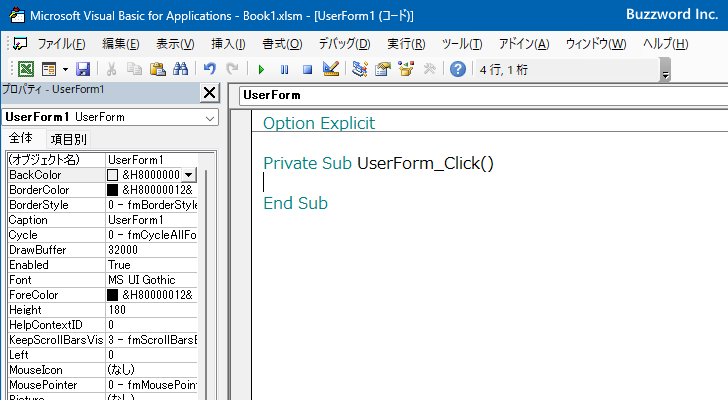Click the Break pause icon
This screenshot has width=728, height=400.
pyautogui.click(x=284, y=70)
